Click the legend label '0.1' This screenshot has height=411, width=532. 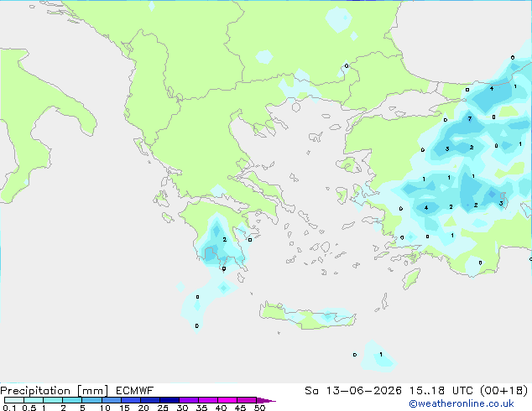(x=9, y=408)
